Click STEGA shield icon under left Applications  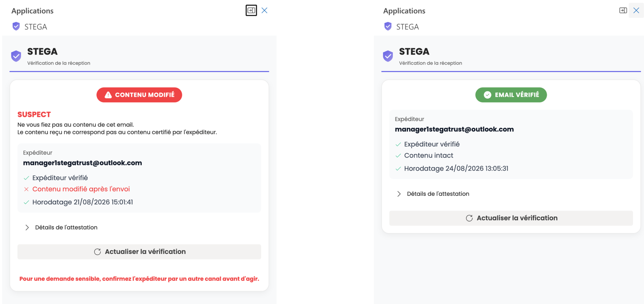16,26
